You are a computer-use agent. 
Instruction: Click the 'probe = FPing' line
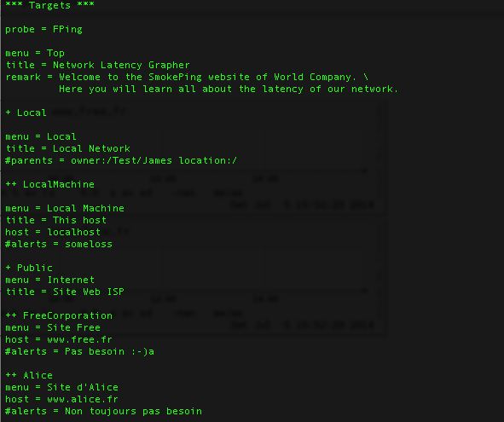click(43, 30)
